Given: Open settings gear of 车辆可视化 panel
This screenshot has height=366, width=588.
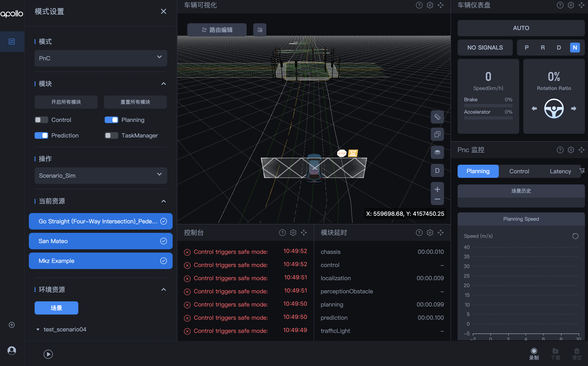Looking at the screenshot, I should coord(430,5).
